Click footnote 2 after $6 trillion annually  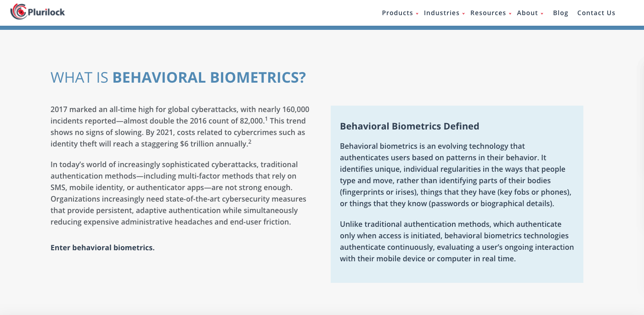click(x=250, y=141)
